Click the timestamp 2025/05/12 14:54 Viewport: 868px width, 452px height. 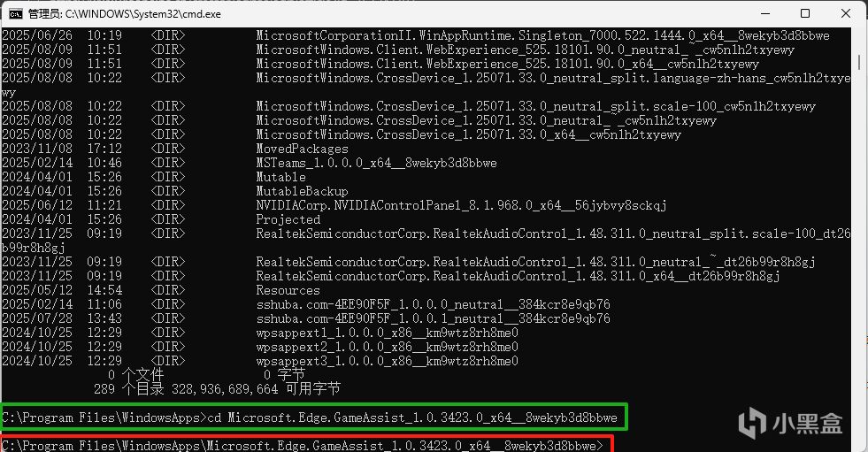62,290
